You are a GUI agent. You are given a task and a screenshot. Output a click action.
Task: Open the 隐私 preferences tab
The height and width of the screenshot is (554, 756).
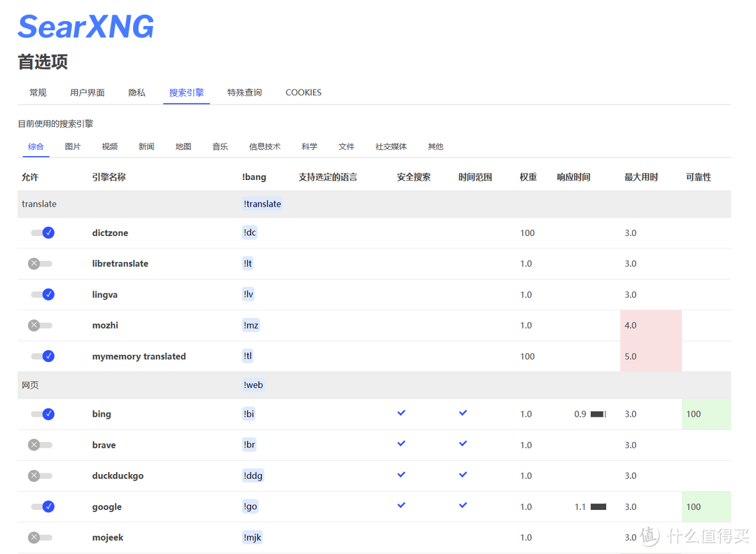click(x=137, y=92)
